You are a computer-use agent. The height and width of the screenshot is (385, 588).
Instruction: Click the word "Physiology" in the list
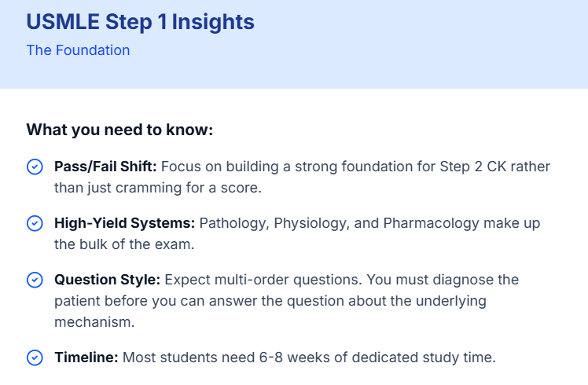click(x=309, y=223)
